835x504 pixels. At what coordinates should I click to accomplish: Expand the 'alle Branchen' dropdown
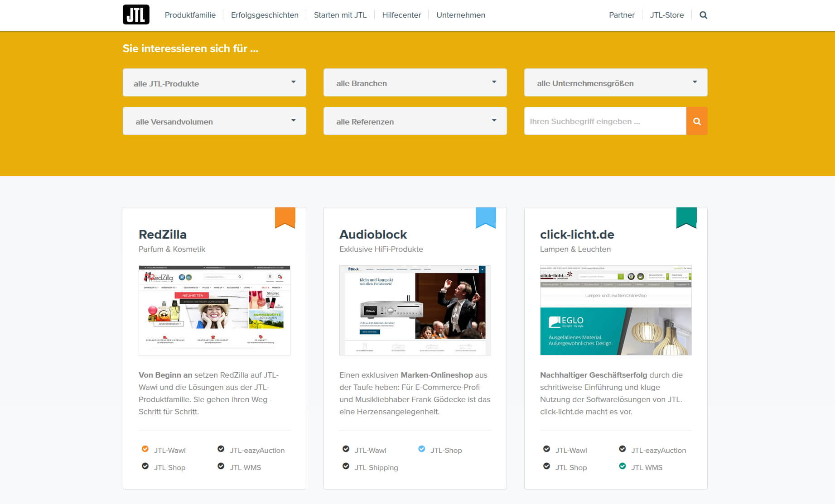click(x=415, y=82)
